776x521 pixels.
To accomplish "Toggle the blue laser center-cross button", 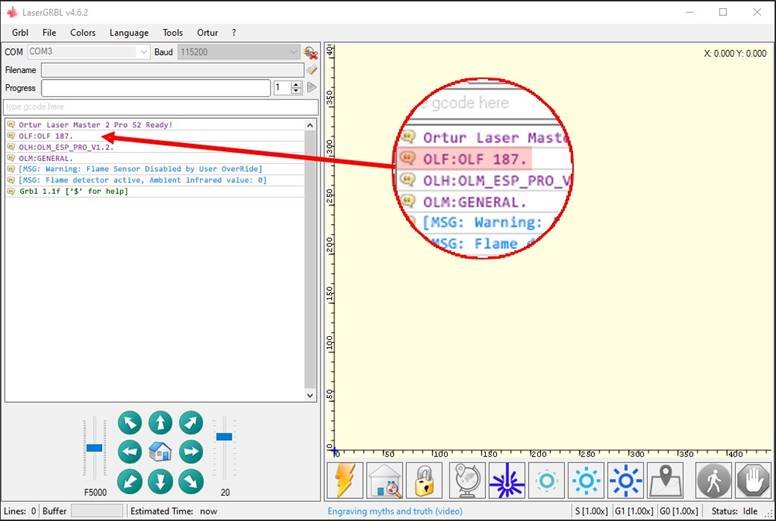I will coord(506,481).
